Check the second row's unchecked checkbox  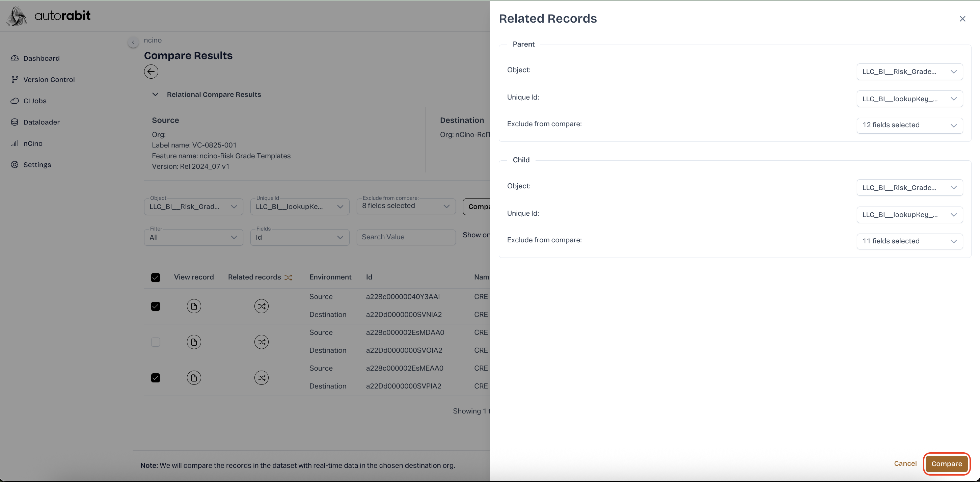(155, 342)
